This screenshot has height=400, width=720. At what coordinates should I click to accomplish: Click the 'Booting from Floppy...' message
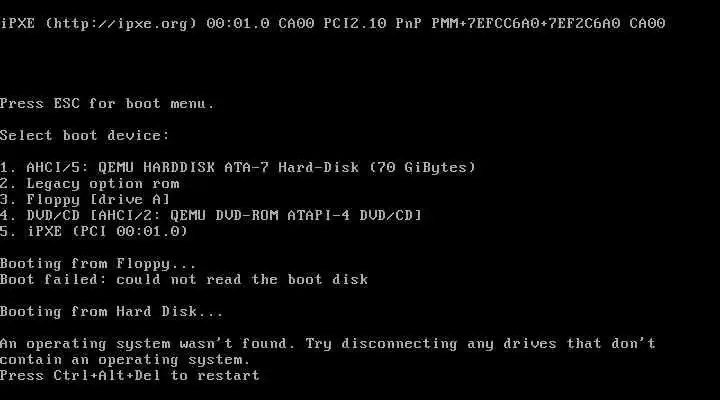98,264
